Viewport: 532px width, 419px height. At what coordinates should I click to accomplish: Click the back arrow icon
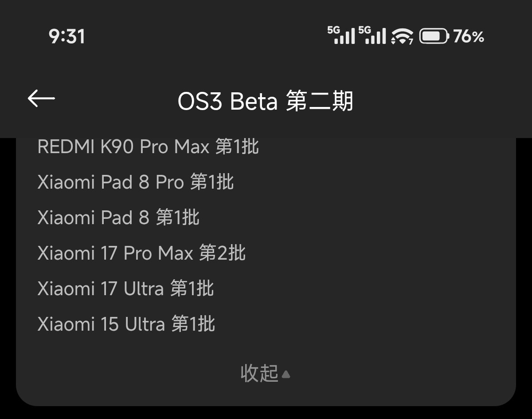pyautogui.click(x=41, y=99)
